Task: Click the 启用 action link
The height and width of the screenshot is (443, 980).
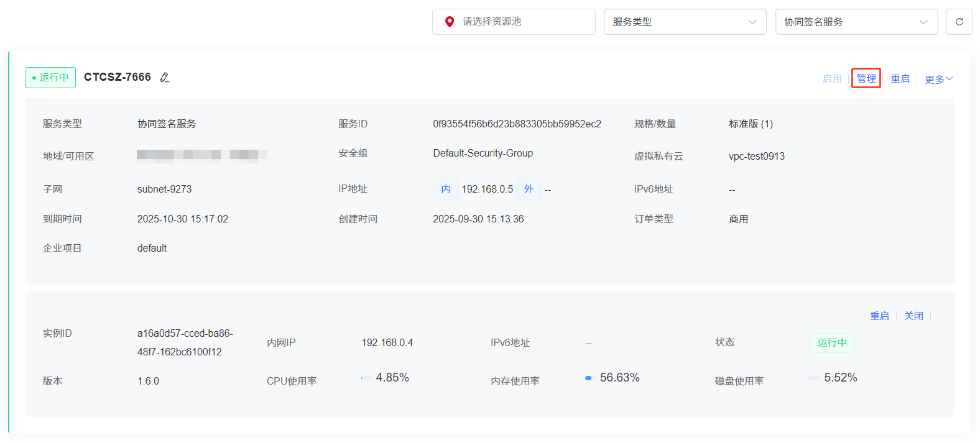Action: tap(831, 78)
